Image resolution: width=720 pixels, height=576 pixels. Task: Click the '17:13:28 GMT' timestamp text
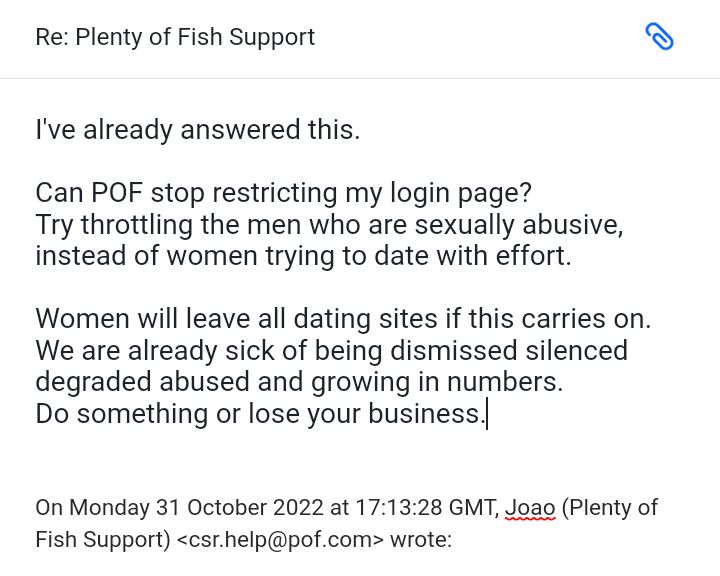pyautogui.click(x=425, y=508)
